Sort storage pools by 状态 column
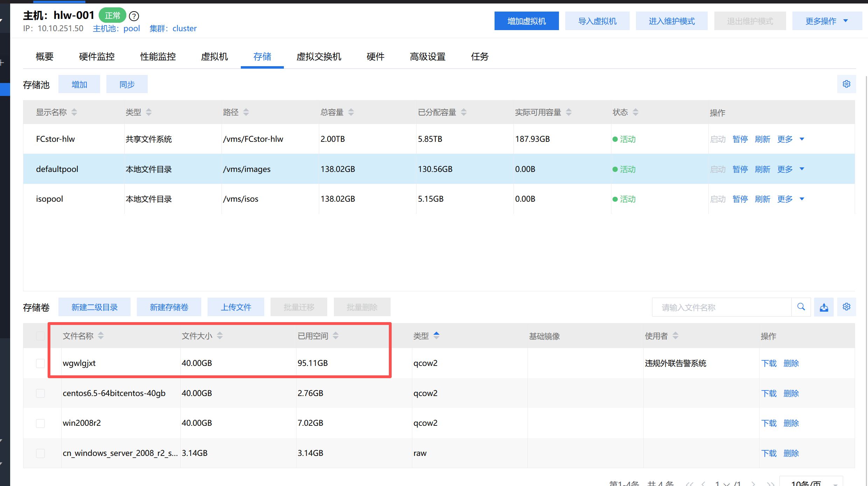 [636, 112]
